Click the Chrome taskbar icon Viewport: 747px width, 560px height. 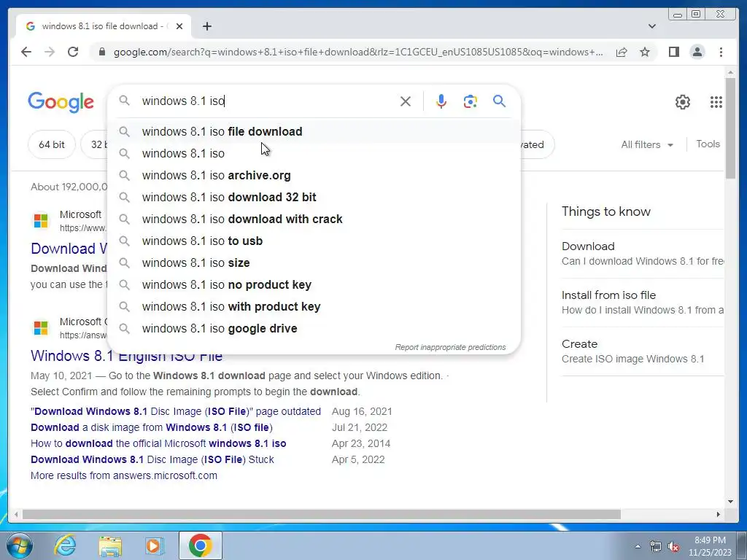click(201, 545)
